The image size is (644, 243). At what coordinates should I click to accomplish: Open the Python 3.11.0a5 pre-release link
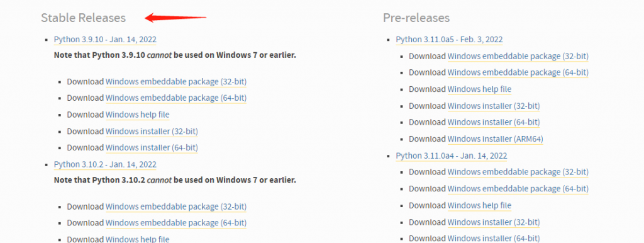(x=449, y=40)
